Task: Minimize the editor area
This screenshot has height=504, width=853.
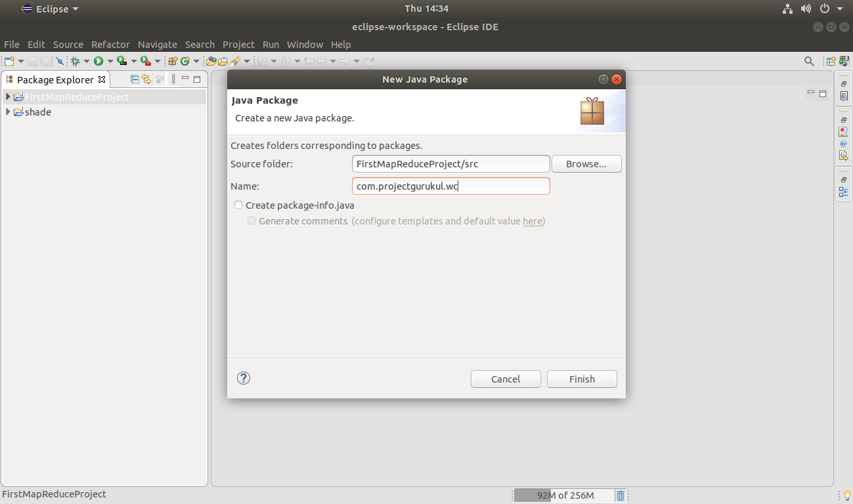Action: pyautogui.click(x=811, y=93)
